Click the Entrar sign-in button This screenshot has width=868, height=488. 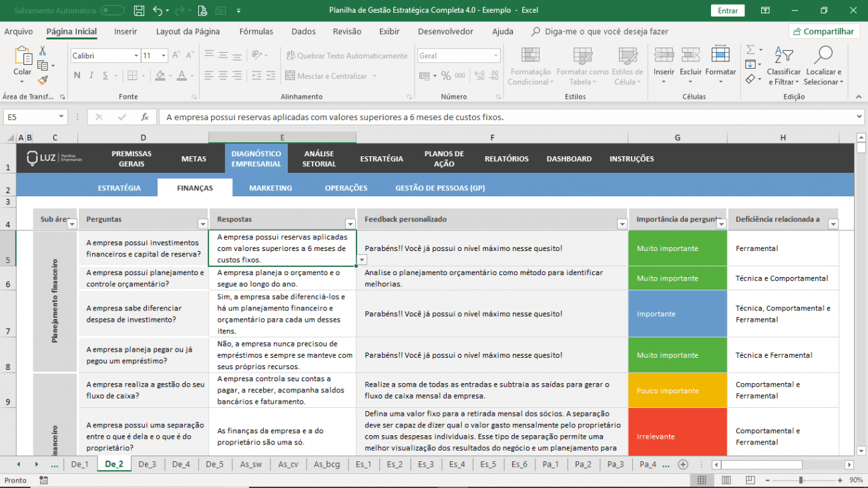click(x=728, y=11)
